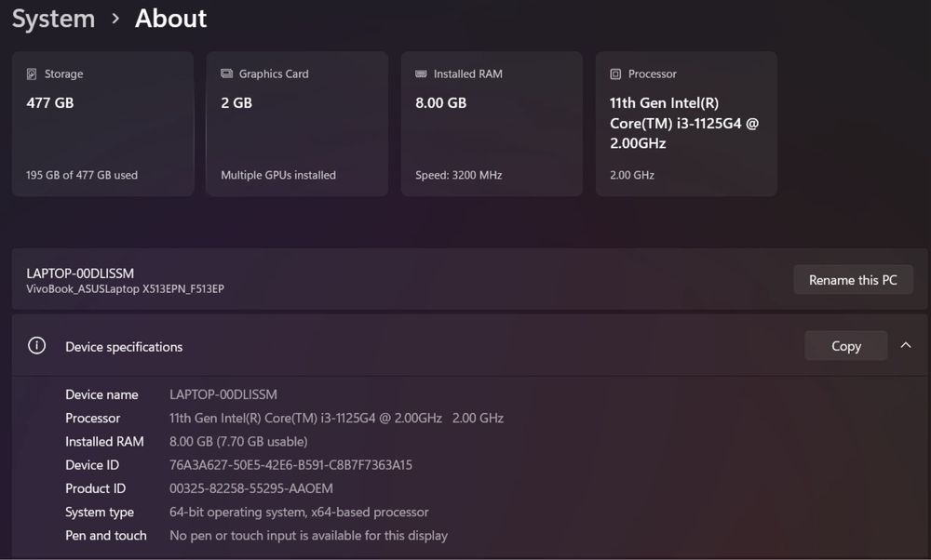
Task: Select the Device ID value text
Action: click(x=290, y=465)
